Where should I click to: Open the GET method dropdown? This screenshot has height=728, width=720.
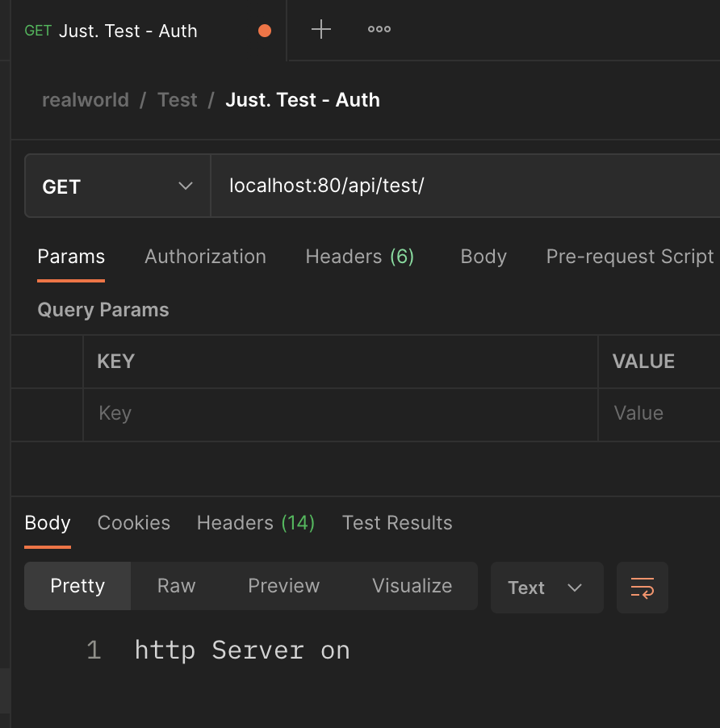[118, 186]
